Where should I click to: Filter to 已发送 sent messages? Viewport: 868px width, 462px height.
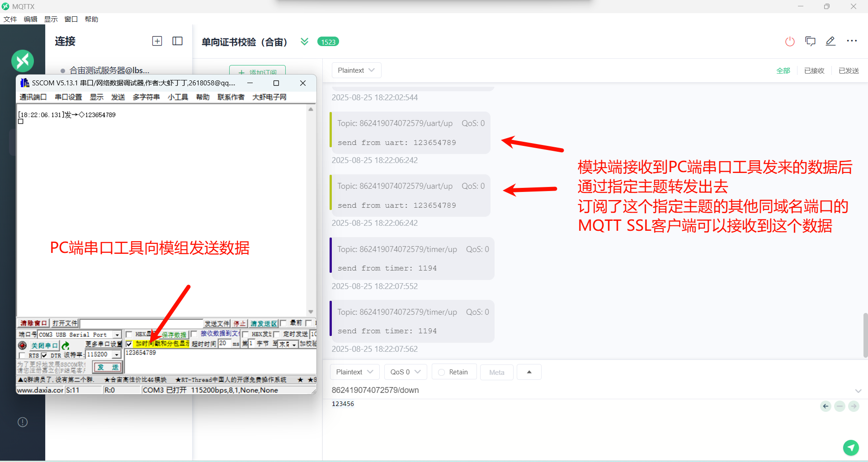point(849,70)
